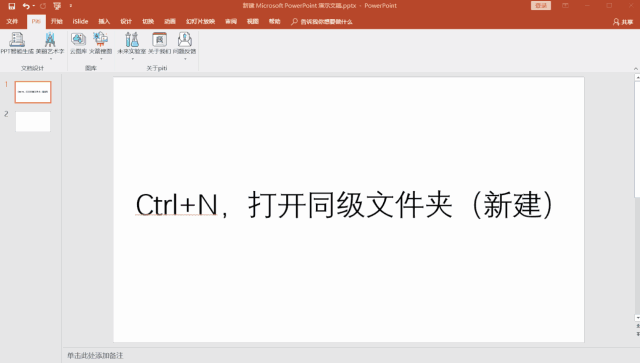Switch to the 切换 Transitions tab

point(148,21)
